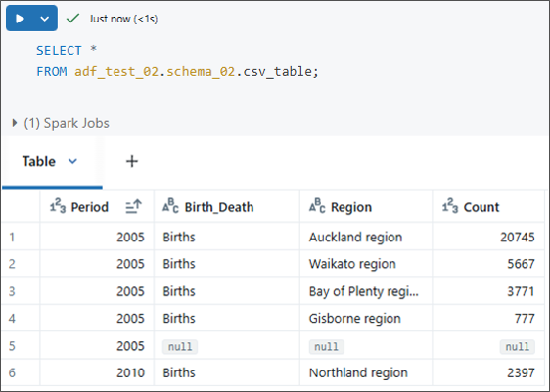Open Table tab chevron menu
The height and width of the screenshot is (392, 550).
pos(72,161)
